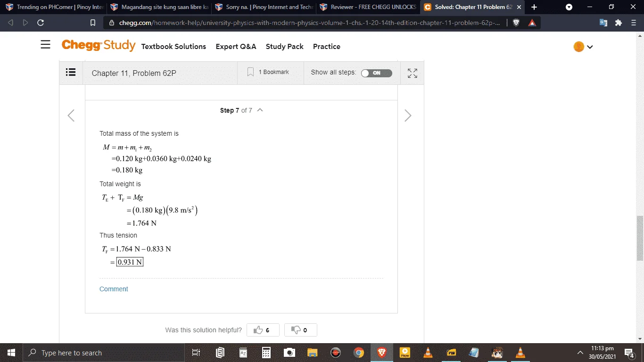Go to next problem arrow
This screenshot has height=362, width=644.
tap(408, 115)
